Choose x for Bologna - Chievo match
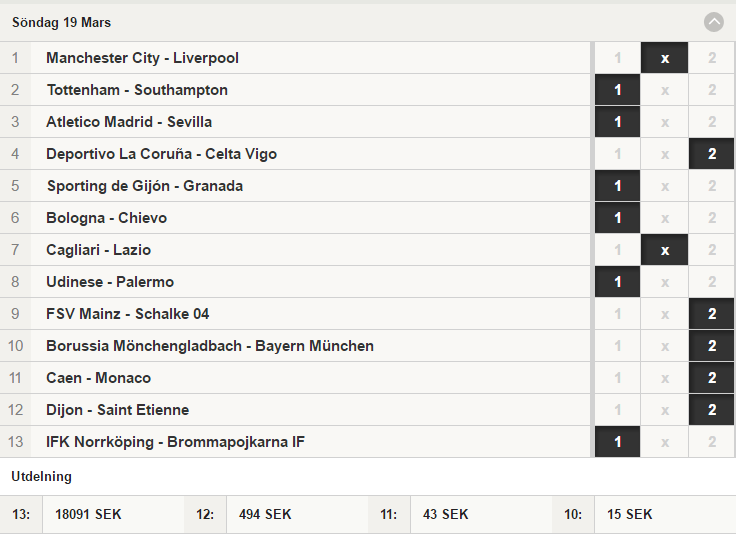Screen dimensions: 736x534 (665, 217)
